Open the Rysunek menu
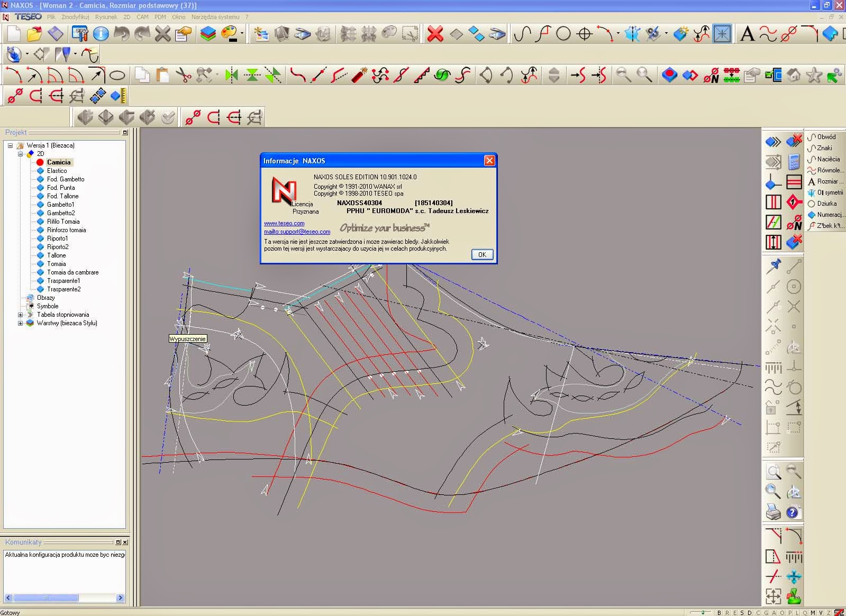Viewport: 846px width, 616px height. point(106,17)
